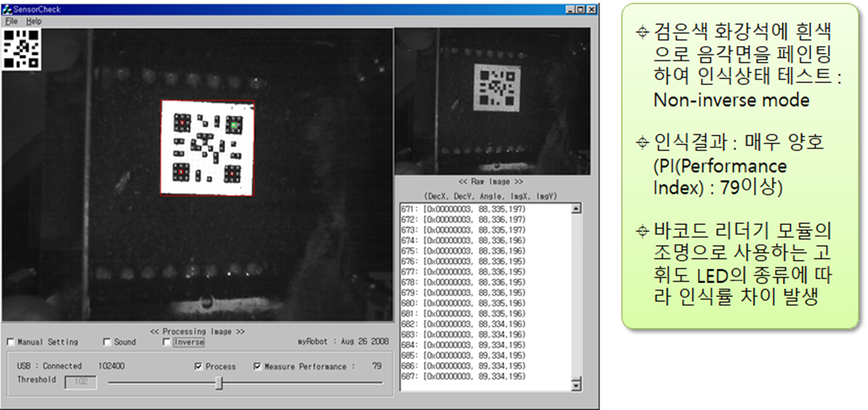Click the 102400 value label
The image size is (868, 410).
coord(111,366)
